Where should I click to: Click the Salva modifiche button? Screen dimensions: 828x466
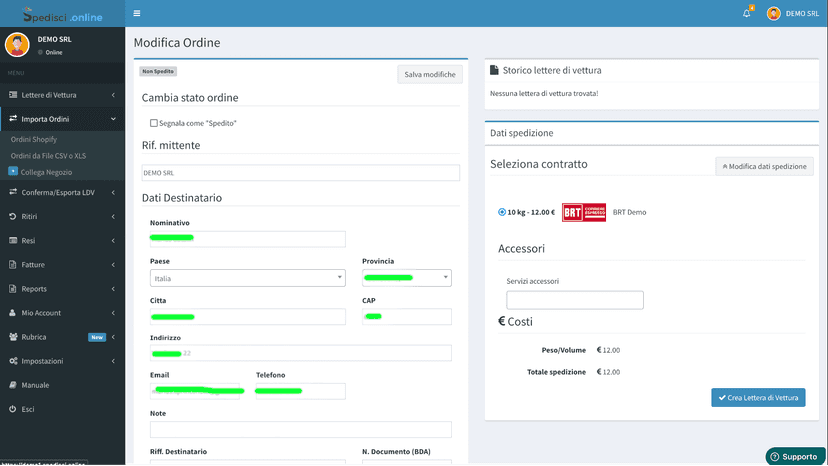(430, 74)
